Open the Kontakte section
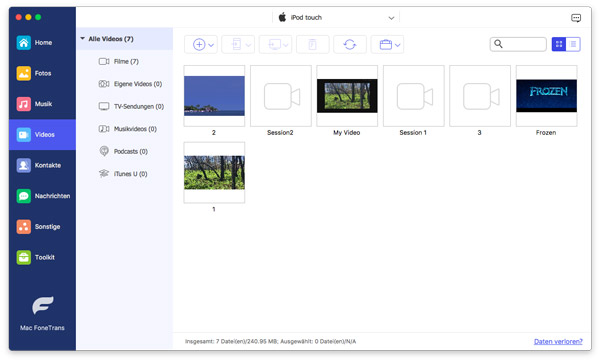This screenshot has width=600, height=361. point(42,165)
